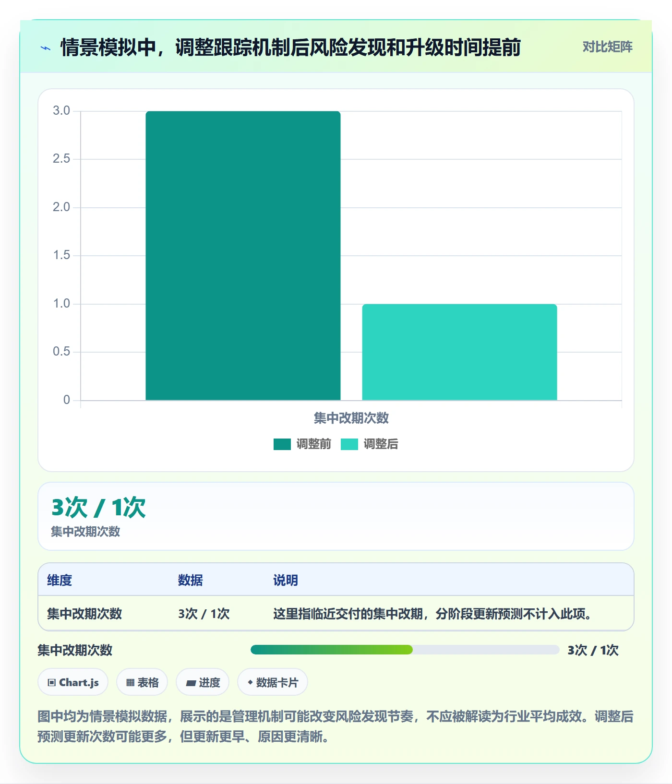
Task: Click the Chart.js tag chip
Action: 73,682
